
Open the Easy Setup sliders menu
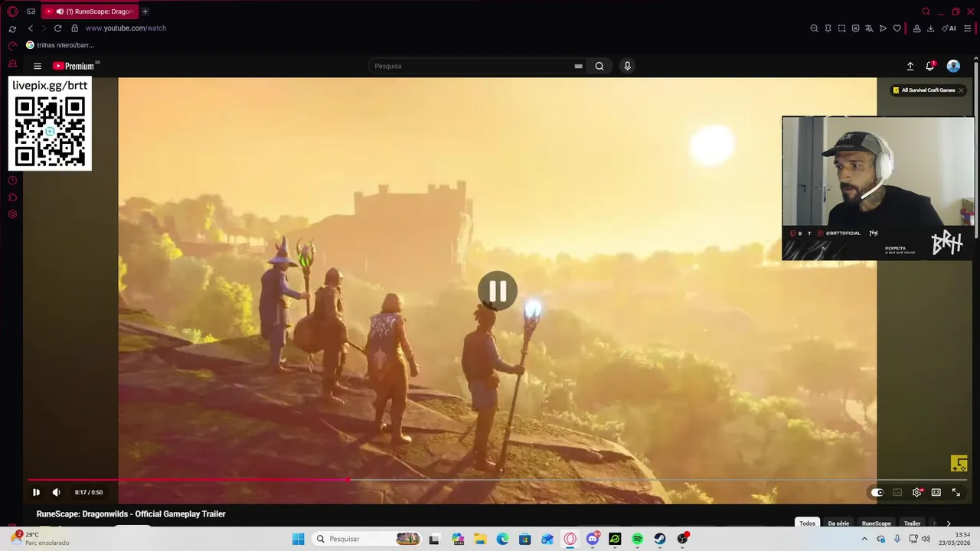tap(967, 28)
